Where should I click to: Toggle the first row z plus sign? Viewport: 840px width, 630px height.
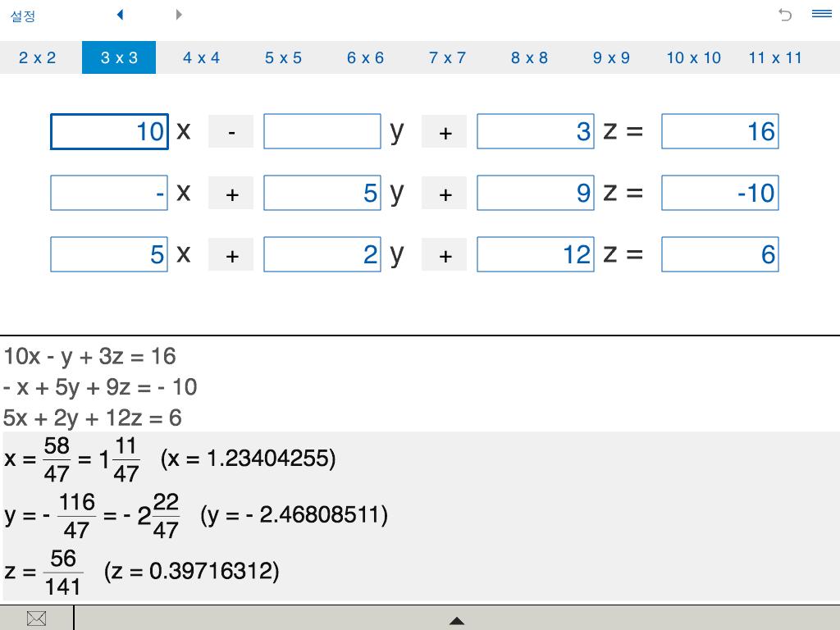coord(444,131)
